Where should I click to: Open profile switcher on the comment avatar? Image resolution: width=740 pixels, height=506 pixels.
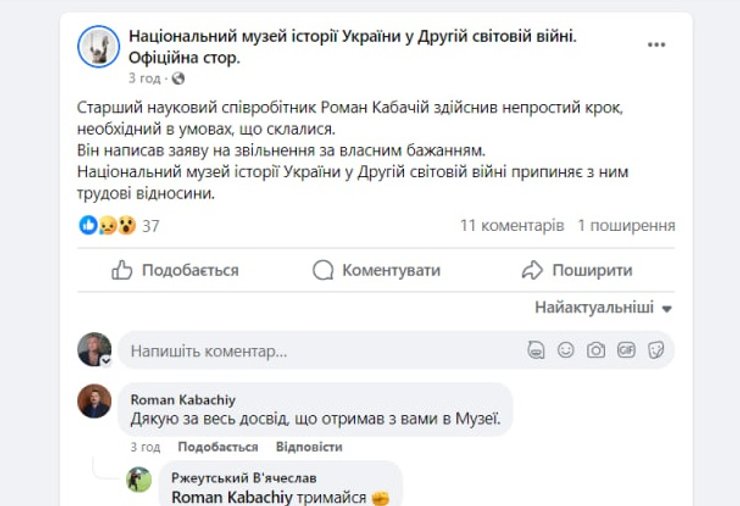(x=105, y=361)
